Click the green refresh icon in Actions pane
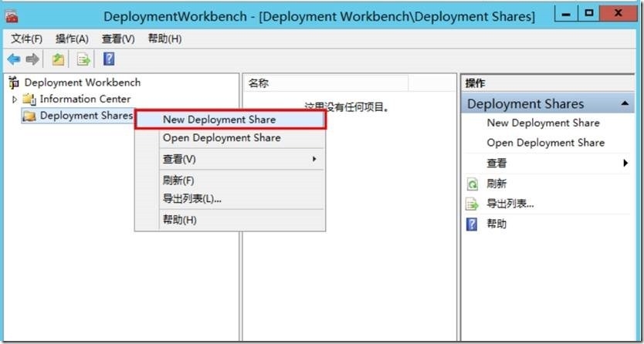Image resolution: width=644 pixels, height=344 pixels. [473, 184]
